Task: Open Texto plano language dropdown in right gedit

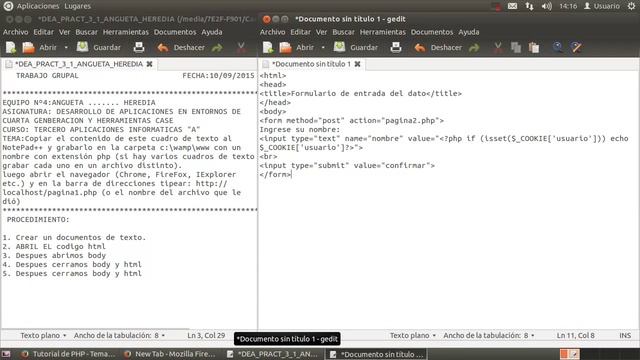Action: tap(413, 336)
